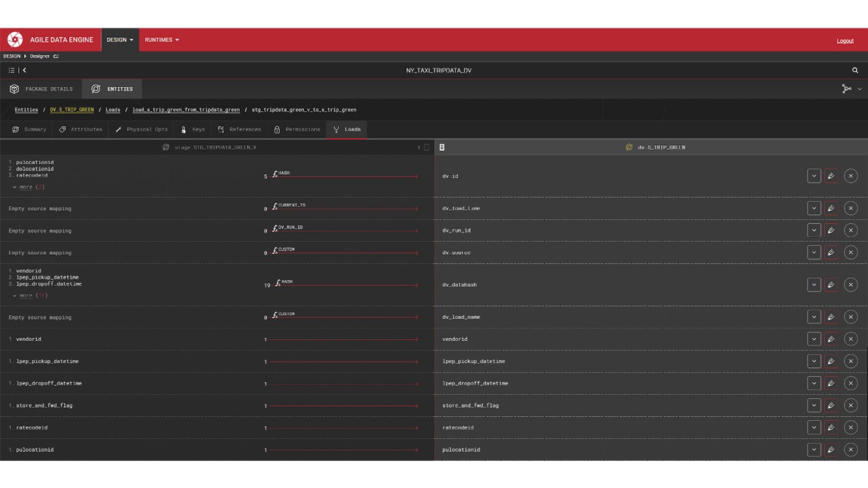Select the Summary tab icon
The height and width of the screenshot is (488, 868).
pyautogui.click(x=16, y=129)
